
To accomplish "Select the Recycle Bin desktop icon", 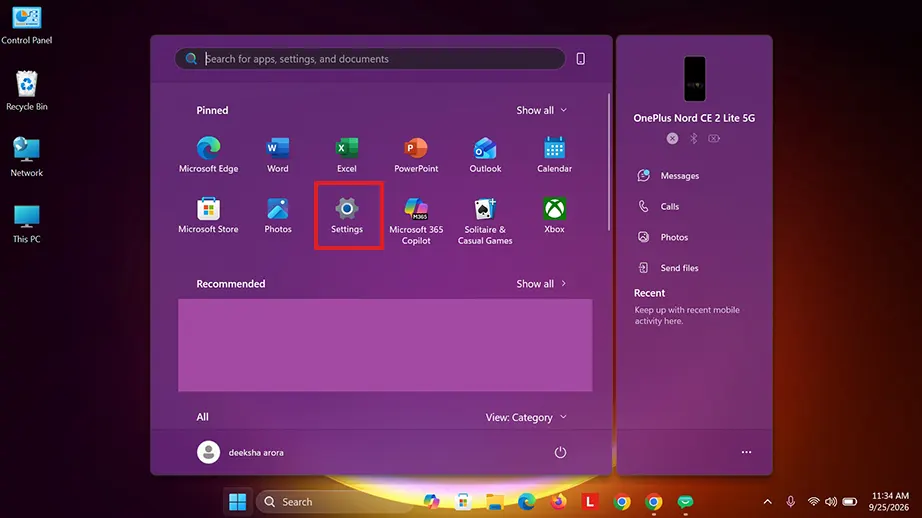I will tap(26, 91).
